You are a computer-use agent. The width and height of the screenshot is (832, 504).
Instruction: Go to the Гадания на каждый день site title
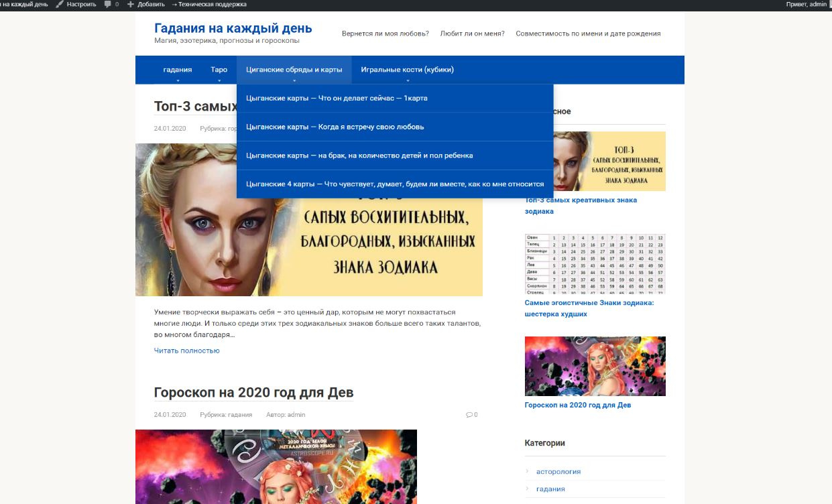[233, 28]
